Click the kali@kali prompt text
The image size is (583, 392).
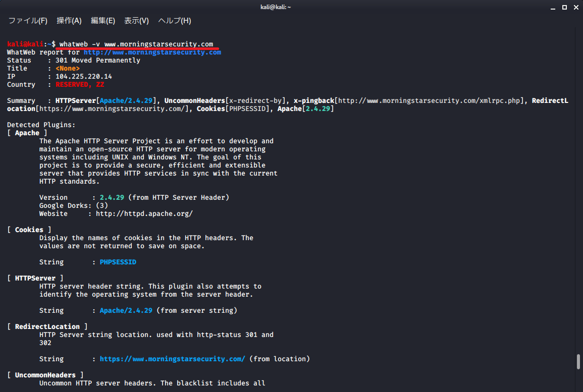point(25,44)
